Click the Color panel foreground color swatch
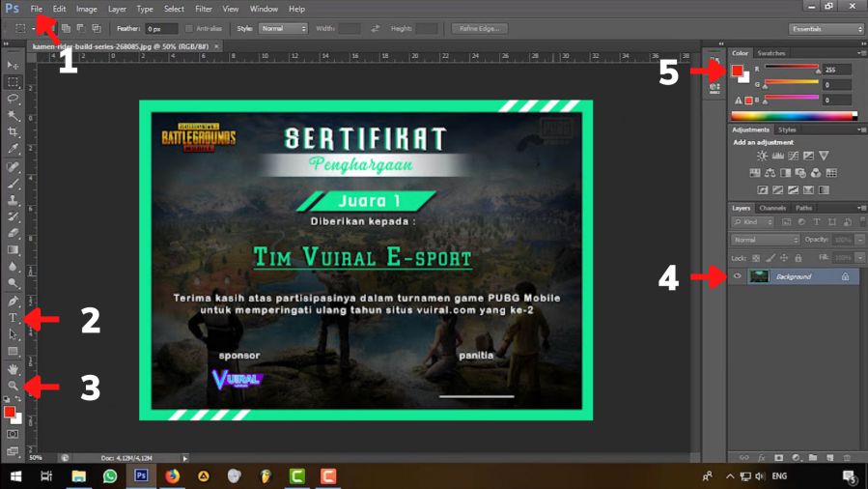This screenshot has height=489, width=868. point(738,71)
